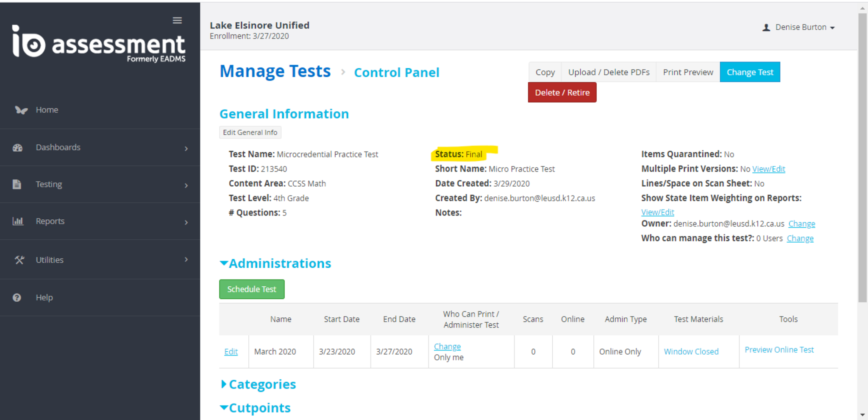Click the Help question mark icon
The height and width of the screenshot is (420, 868).
click(17, 297)
